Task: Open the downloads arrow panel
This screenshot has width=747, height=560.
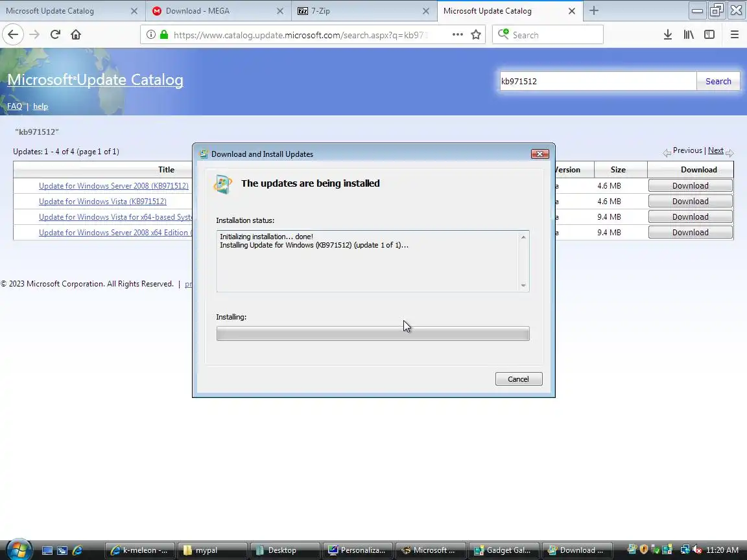Action: click(x=667, y=34)
